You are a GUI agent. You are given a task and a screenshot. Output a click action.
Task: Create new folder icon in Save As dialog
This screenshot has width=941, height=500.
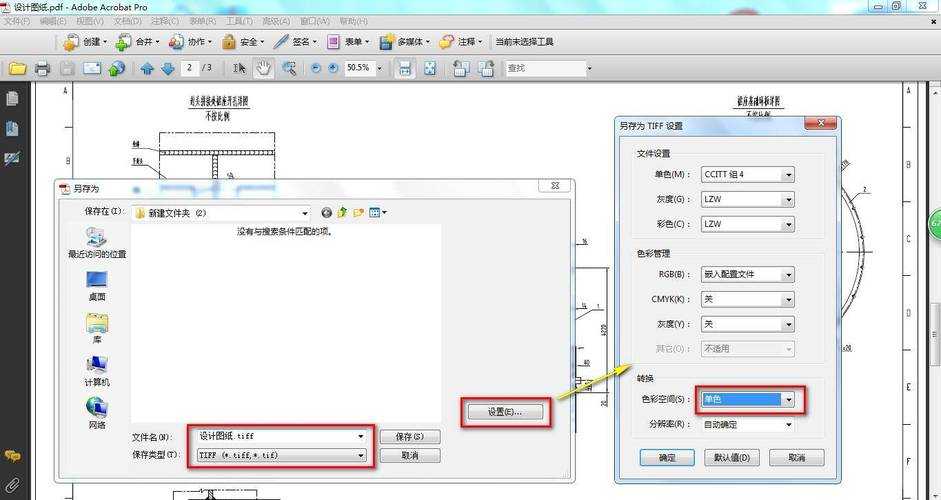pos(359,212)
